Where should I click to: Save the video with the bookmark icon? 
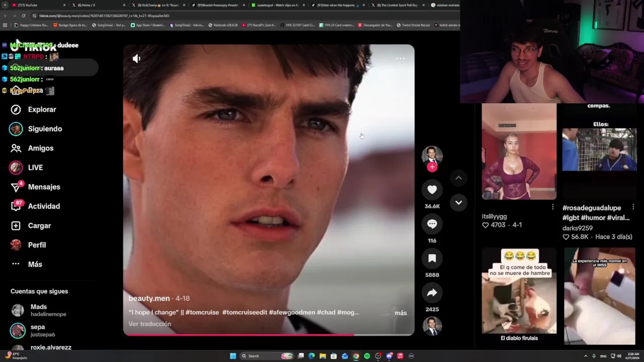[432, 258]
